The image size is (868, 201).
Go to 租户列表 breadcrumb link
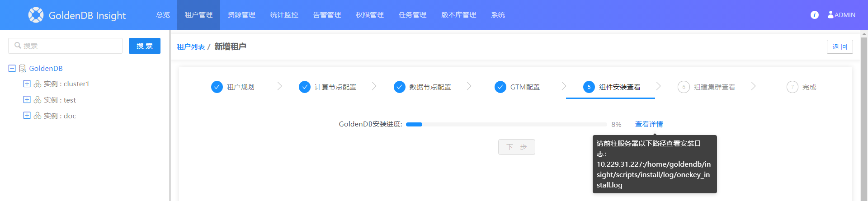(x=191, y=47)
